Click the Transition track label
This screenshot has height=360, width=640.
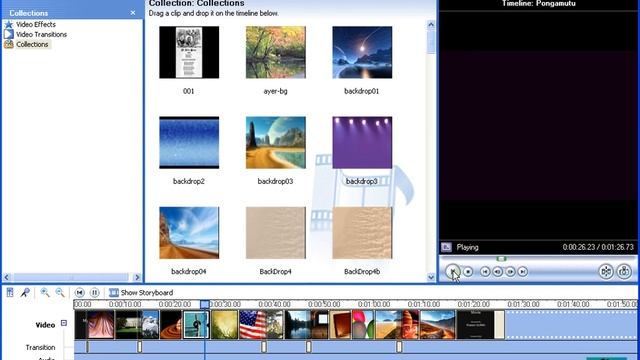point(40,347)
